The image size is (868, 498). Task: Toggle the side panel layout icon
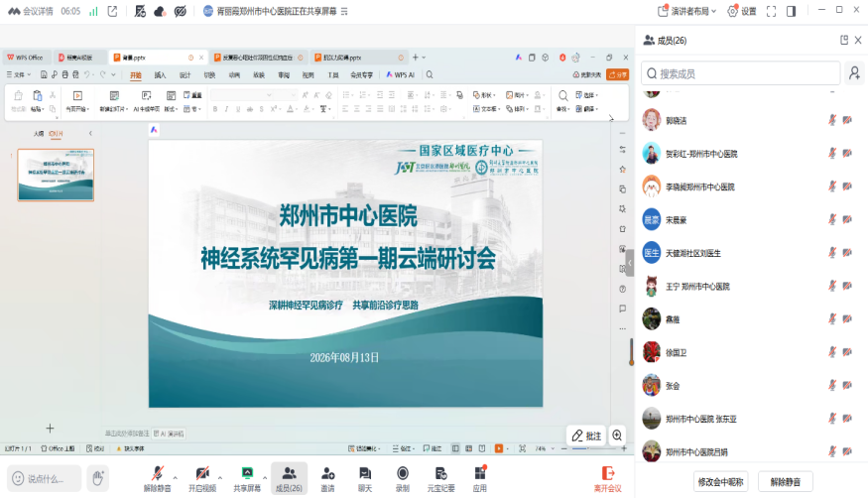pyautogui.click(x=791, y=11)
